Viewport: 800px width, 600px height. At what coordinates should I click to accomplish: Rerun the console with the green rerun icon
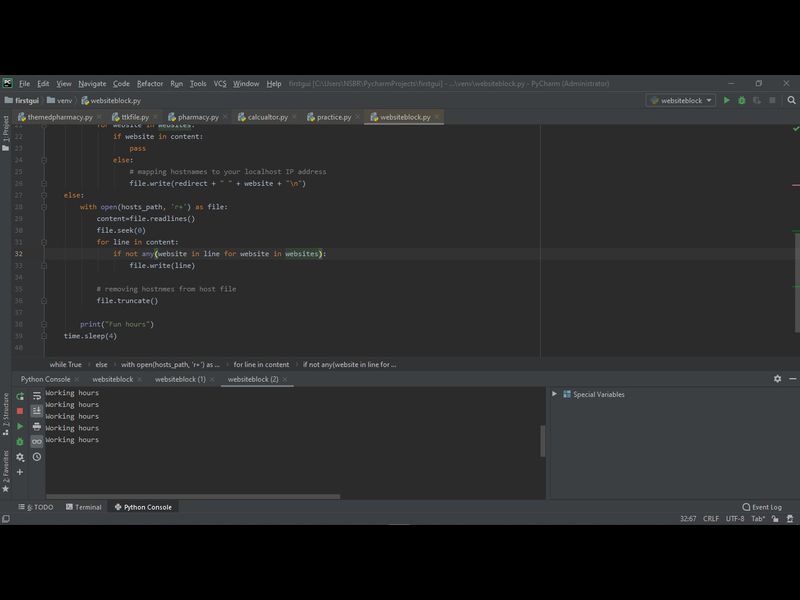click(20, 396)
